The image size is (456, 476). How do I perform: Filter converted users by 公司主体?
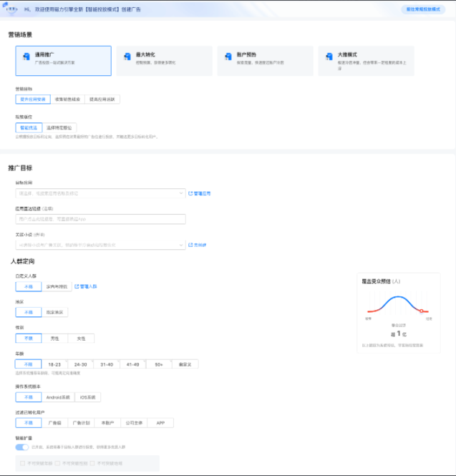click(x=134, y=423)
